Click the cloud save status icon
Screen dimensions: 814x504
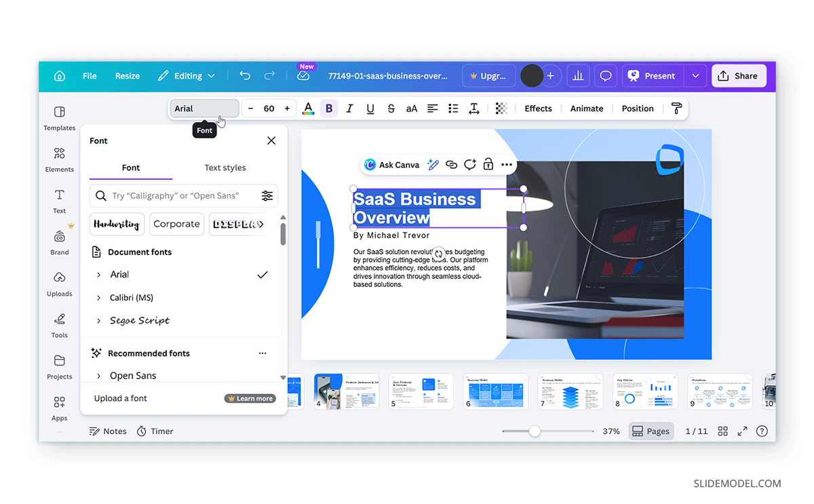(303, 76)
